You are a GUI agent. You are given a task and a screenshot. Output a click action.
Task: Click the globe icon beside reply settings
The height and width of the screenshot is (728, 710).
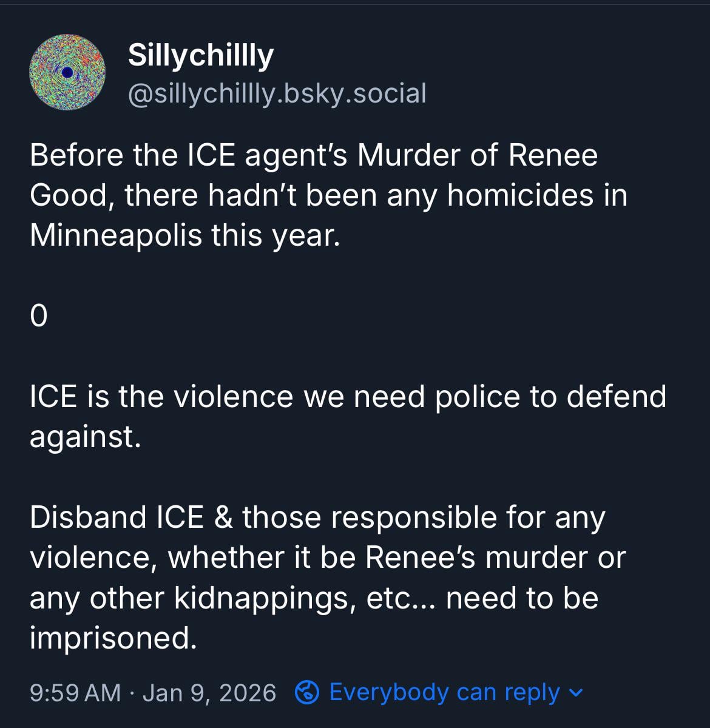(307, 692)
